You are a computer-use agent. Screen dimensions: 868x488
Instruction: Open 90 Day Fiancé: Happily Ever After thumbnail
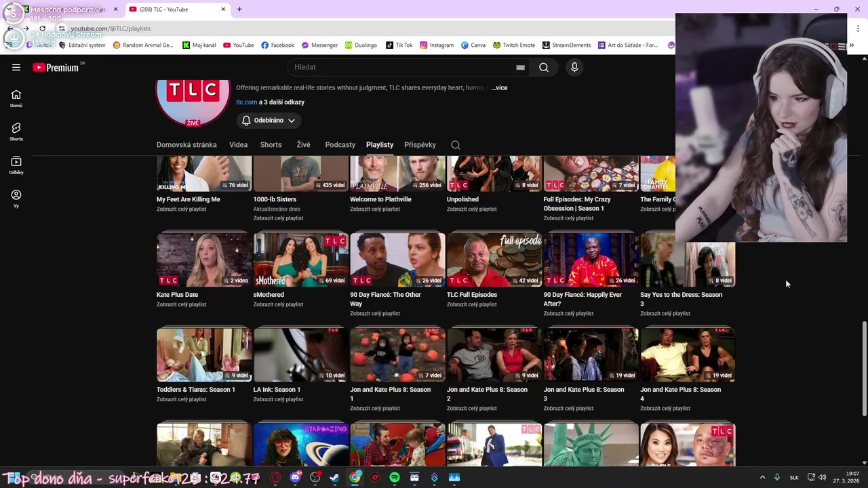click(591, 260)
